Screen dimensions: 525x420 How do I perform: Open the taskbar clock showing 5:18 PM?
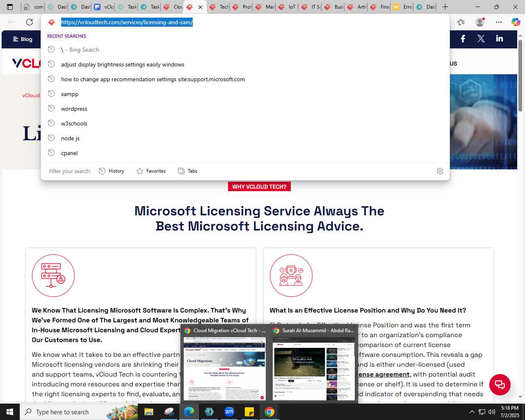pyautogui.click(x=509, y=412)
